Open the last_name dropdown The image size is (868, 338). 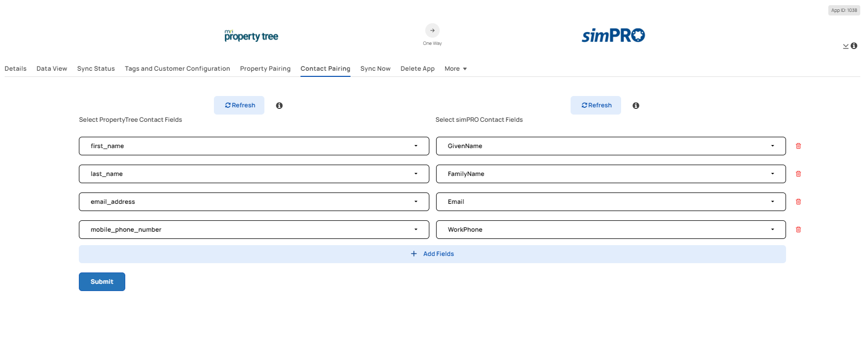(254, 174)
